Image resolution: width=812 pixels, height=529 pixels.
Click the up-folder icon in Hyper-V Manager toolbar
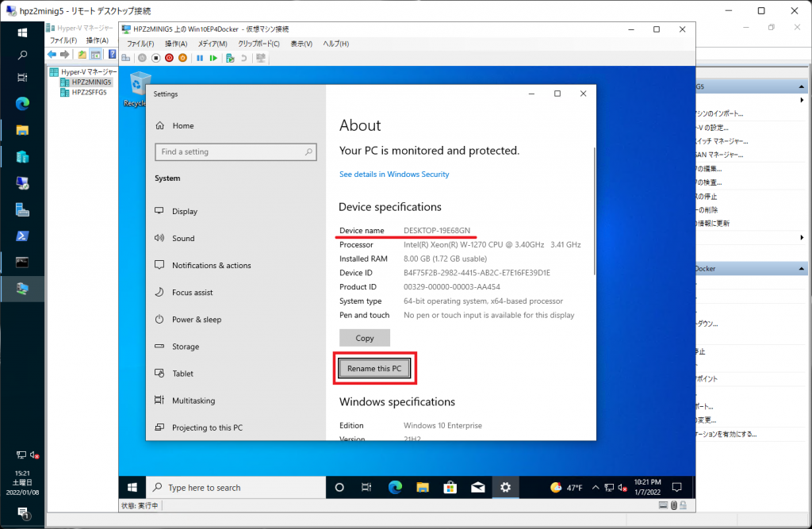coord(82,55)
